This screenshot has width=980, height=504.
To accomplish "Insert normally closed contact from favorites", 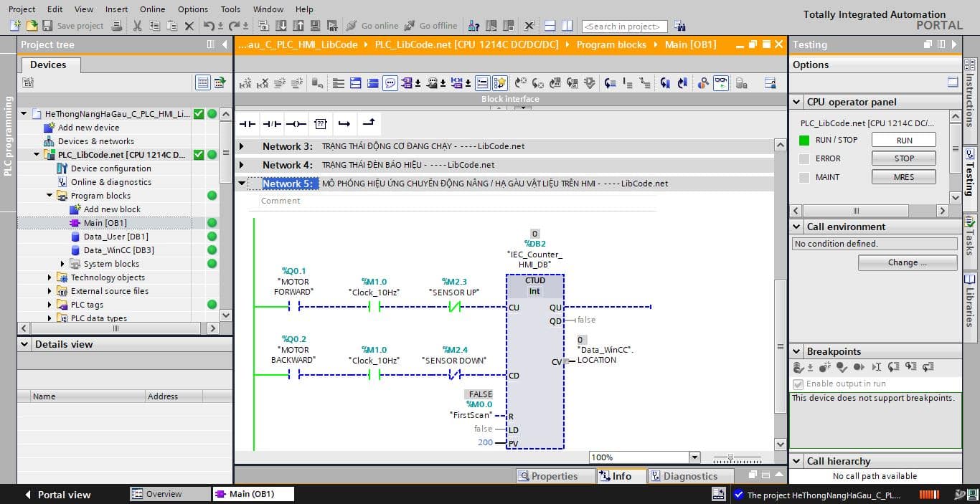I will [x=271, y=124].
